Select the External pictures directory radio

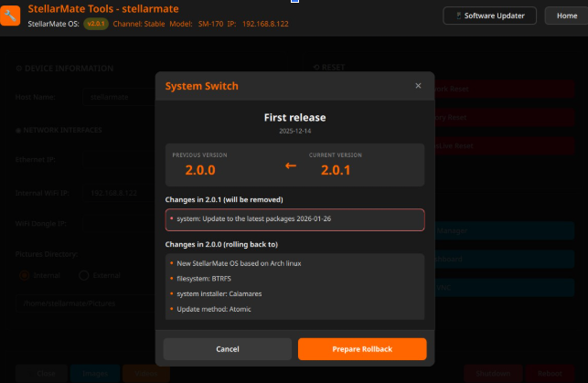[x=83, y=275]
